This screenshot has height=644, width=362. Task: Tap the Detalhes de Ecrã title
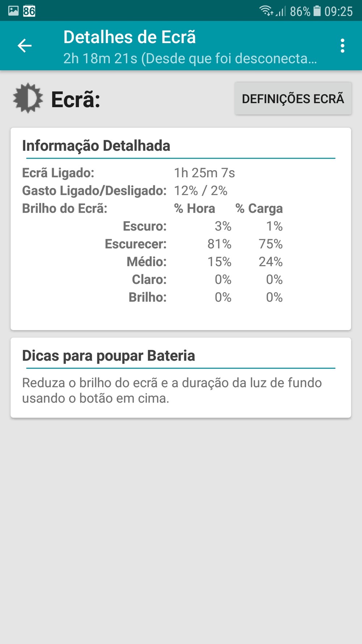(x=130, y=37)
